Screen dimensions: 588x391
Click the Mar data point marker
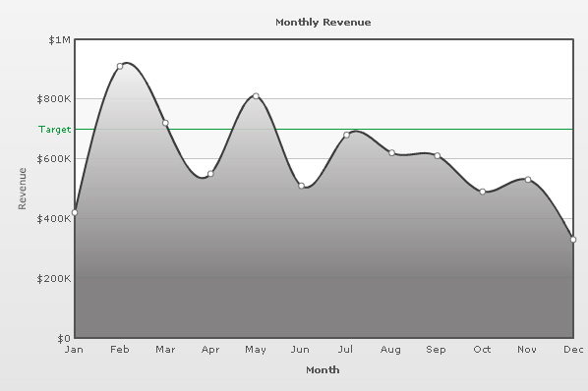(165, 123)
